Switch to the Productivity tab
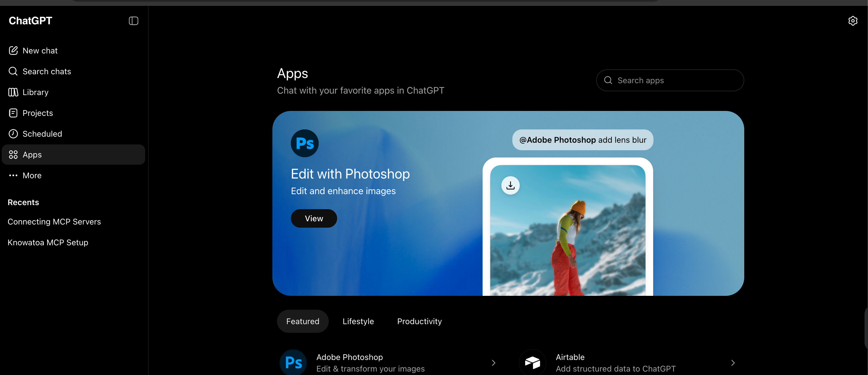The height and width of the screenshot is (375, 868). (420, 322)
